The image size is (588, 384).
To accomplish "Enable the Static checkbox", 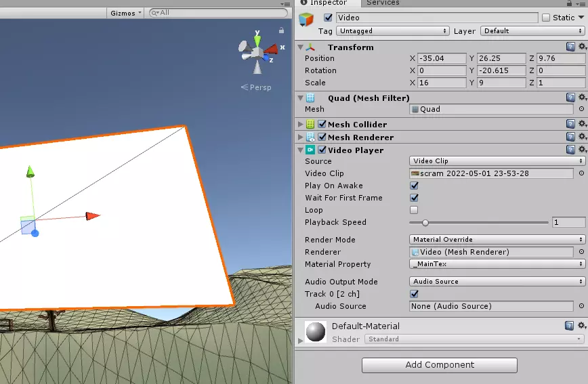I will (546, 18).
